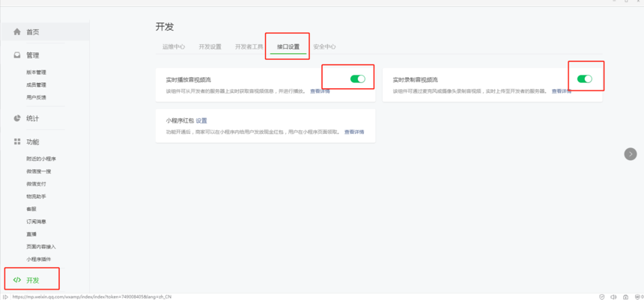Image resolution: width=644 pixels, height=300 pixels.
Task: Toggle off the 实时播放音视频流 switch
Action: 357,79
